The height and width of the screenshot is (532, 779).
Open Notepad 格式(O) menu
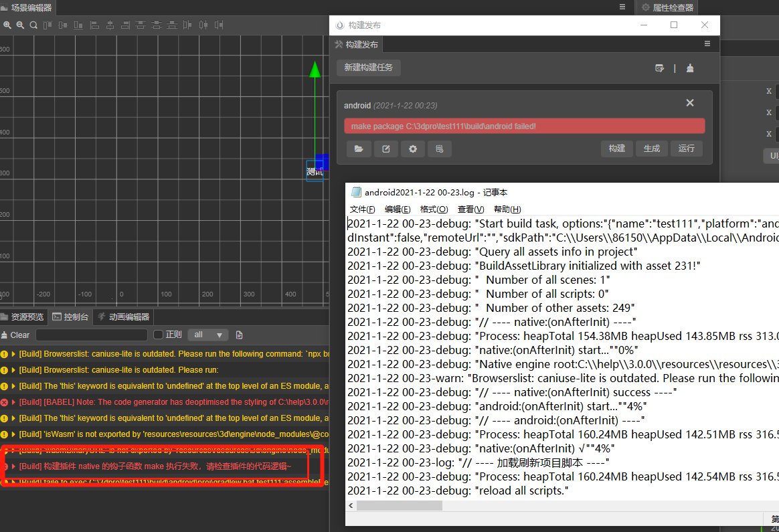[434, 209]
